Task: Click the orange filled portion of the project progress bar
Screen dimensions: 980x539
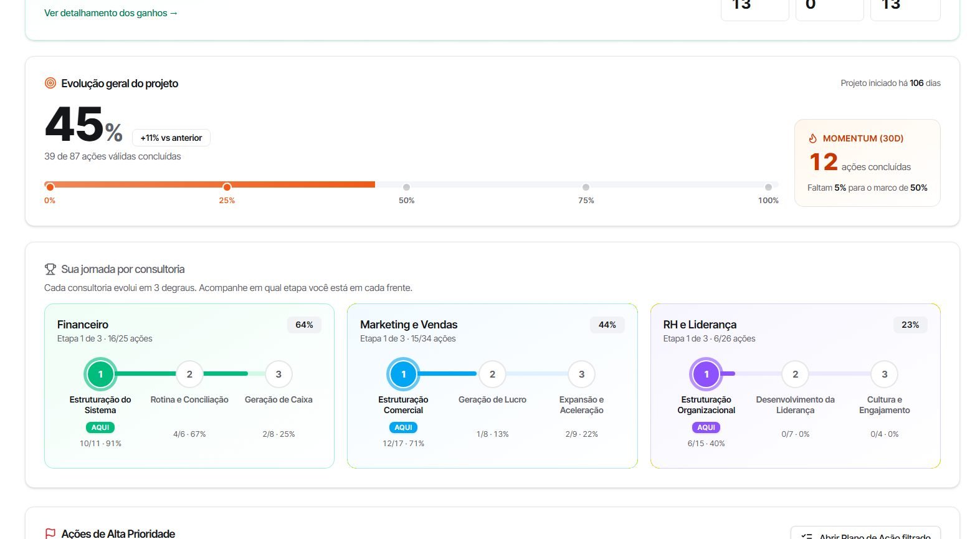Action: (x=209, y=184)
